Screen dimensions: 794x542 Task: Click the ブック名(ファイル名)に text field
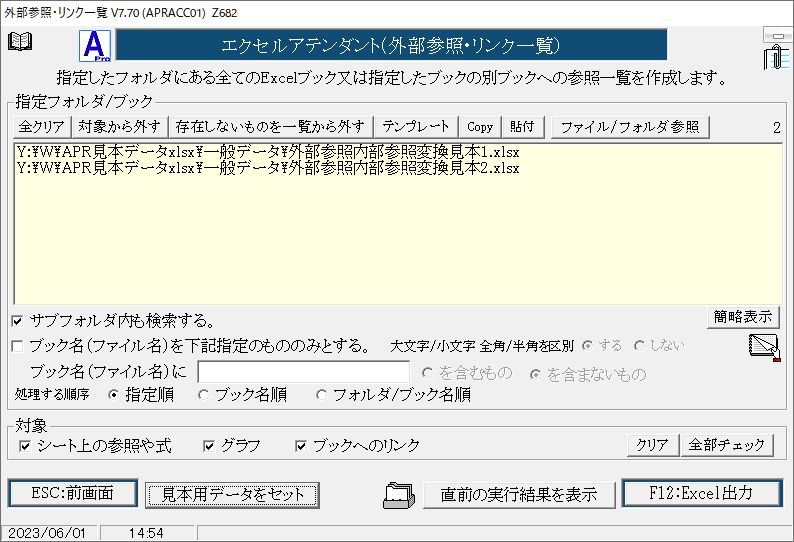303,372
